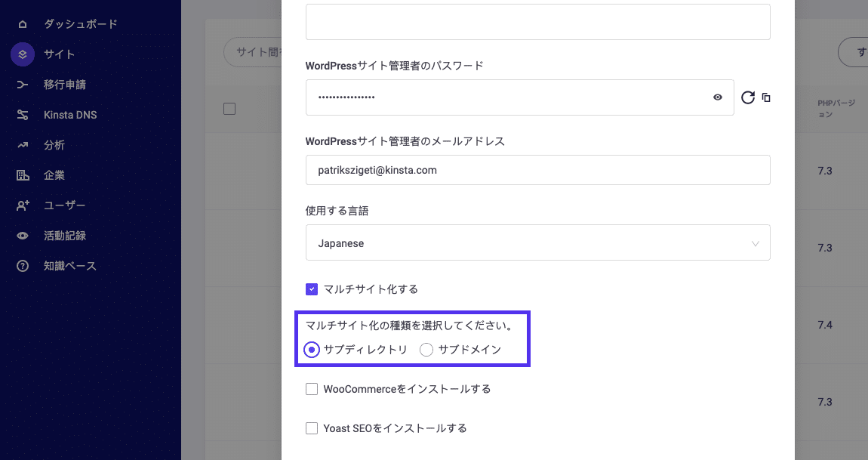The image size is (868, 460).
Task: Select the サブディレクトリ radio button
Action: point(311,350)
